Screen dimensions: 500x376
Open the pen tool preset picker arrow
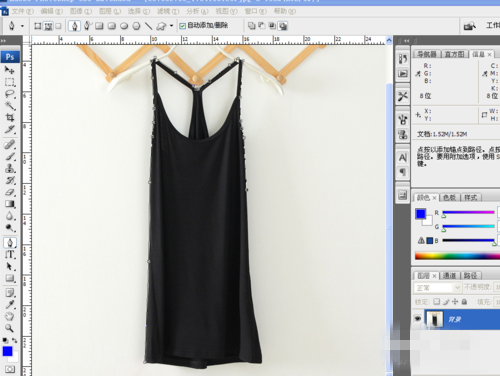pyautogui.click(x=22, y=26)
